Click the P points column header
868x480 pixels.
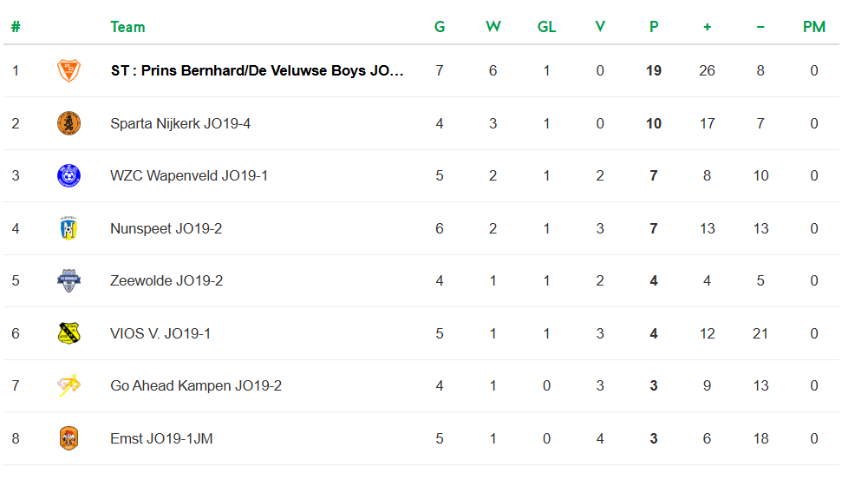click(x=654, y=27)
